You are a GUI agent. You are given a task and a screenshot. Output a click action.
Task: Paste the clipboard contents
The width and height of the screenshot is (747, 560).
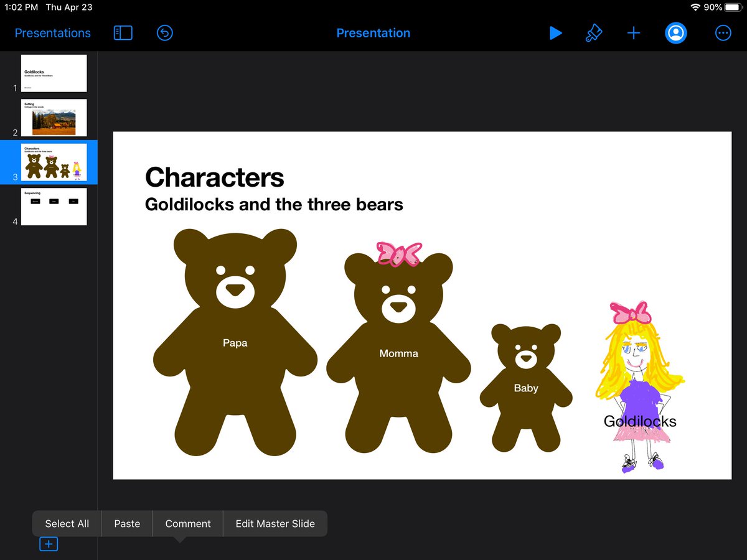[126, 523]
